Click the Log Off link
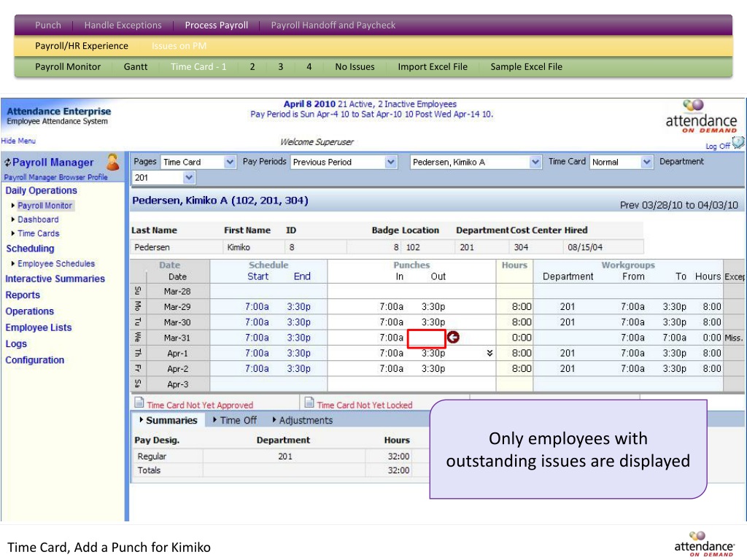Image resolution: width=747 pixels, height=560 pixels. (718, 146)
